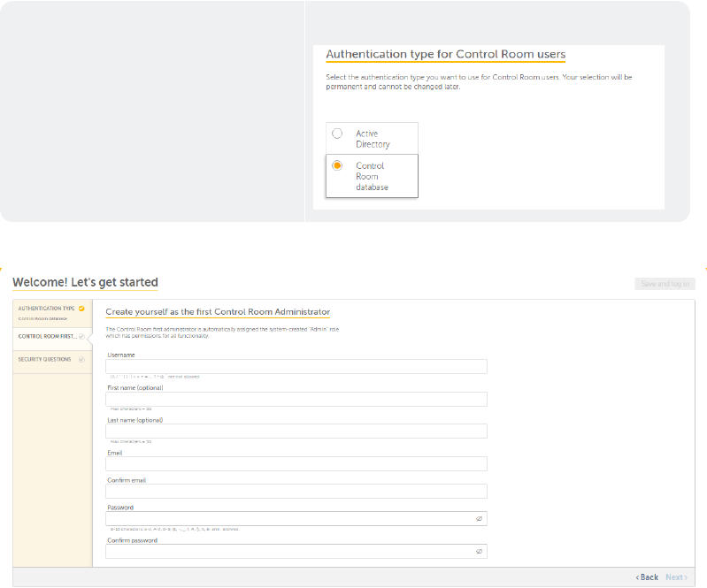Click the Back navigation link

pyautogui.click(x=648, y=577)
